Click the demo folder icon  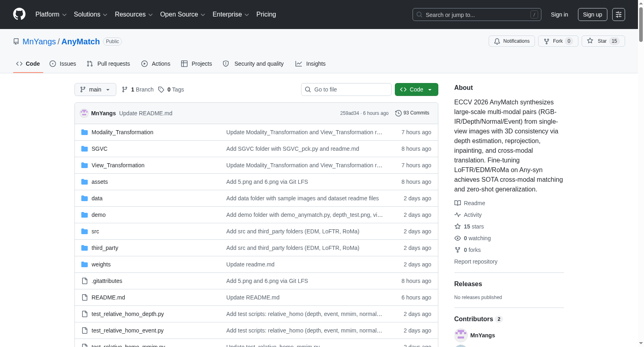click(85, 215)
